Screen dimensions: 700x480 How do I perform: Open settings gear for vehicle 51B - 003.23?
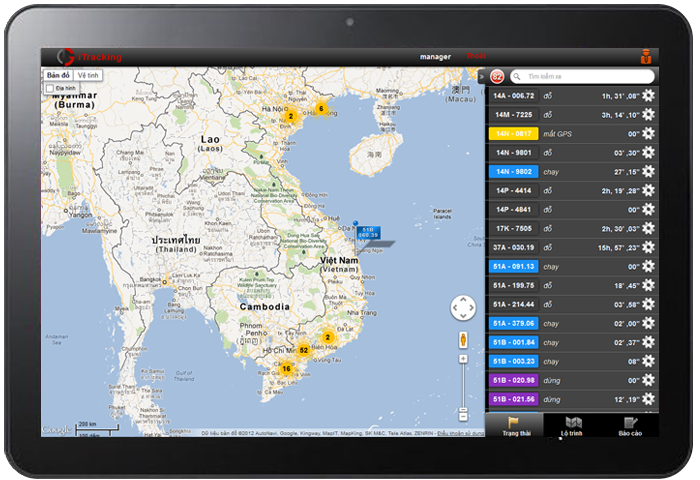pos(648,361)
